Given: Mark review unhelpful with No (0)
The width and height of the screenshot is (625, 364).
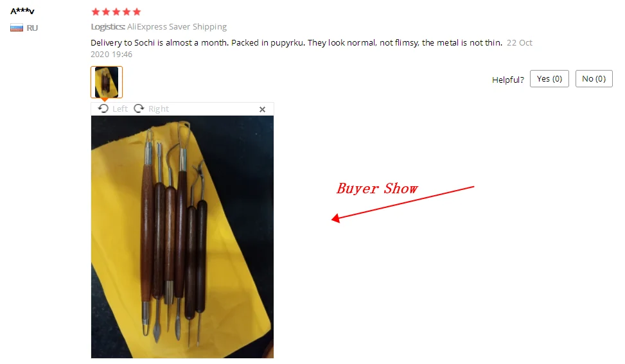Looking at the screenshot, I should (594, 78).
